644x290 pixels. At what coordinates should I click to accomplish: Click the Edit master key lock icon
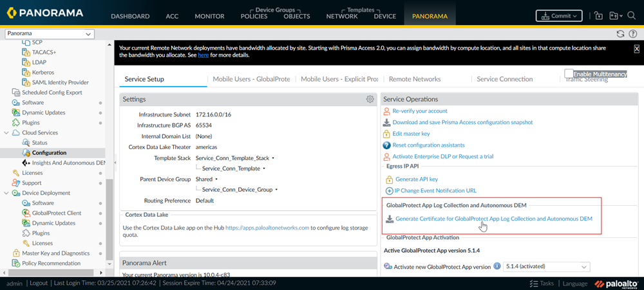click(387, 134)
